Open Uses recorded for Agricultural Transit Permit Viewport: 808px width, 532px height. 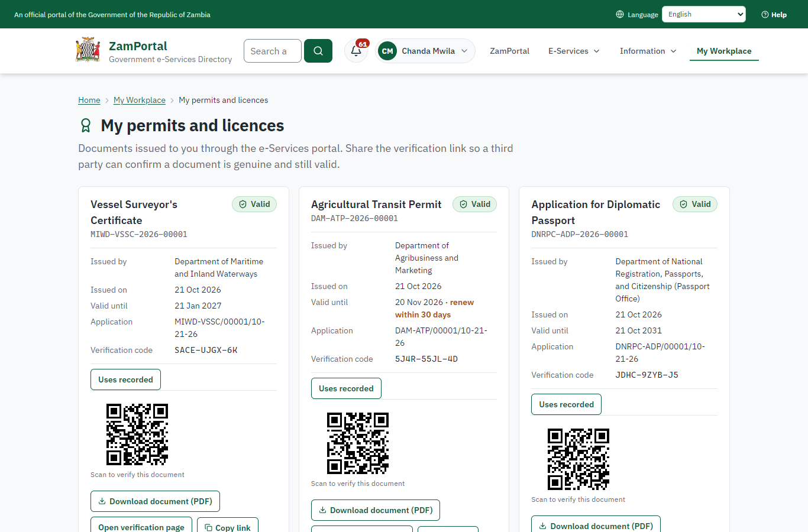(346, 388)
